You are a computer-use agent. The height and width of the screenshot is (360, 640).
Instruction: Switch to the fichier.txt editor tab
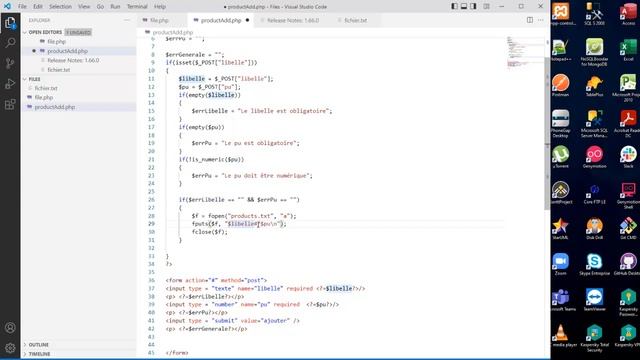point(355,20)
